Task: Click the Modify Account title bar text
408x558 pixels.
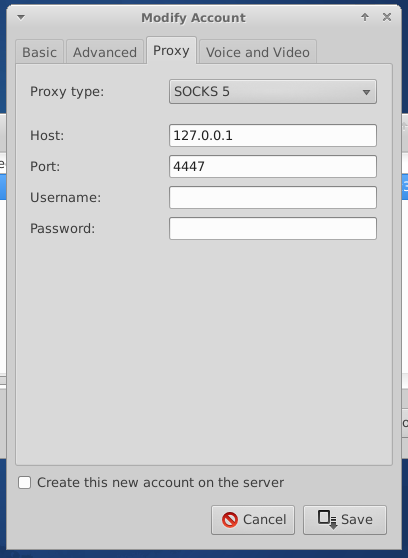Action: coord(193,18)
